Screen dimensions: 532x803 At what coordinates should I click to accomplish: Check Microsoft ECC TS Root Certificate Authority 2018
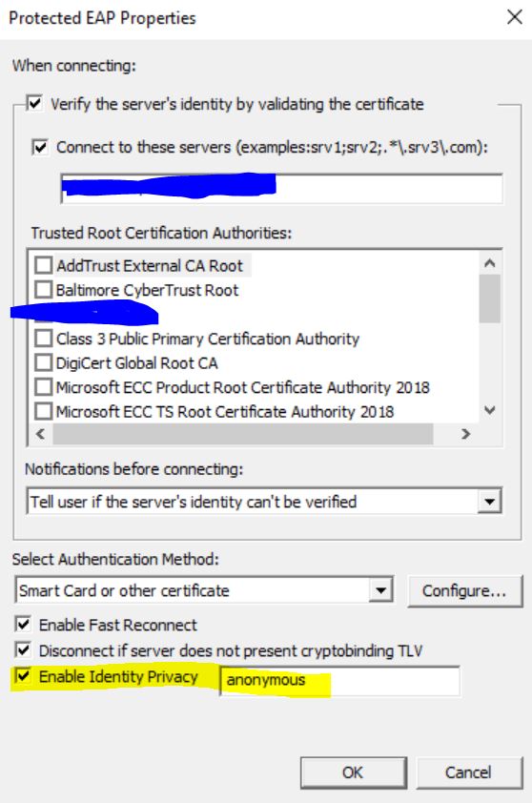[x=44, y=412]
